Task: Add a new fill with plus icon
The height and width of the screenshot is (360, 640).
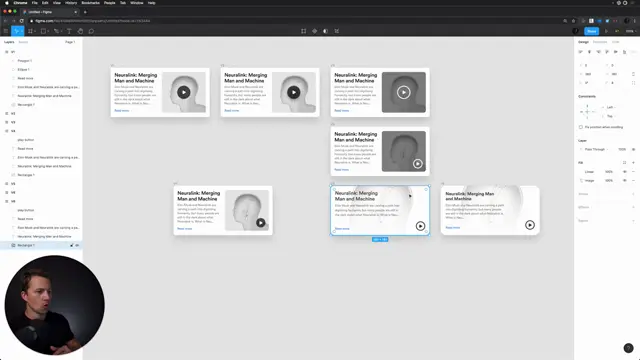Action: coord(633,162)
